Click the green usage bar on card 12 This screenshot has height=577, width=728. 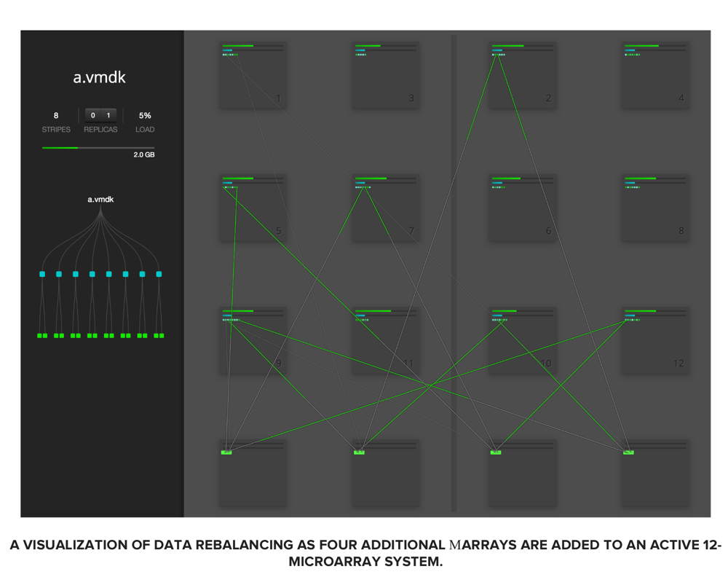click(x=640, y=311)
